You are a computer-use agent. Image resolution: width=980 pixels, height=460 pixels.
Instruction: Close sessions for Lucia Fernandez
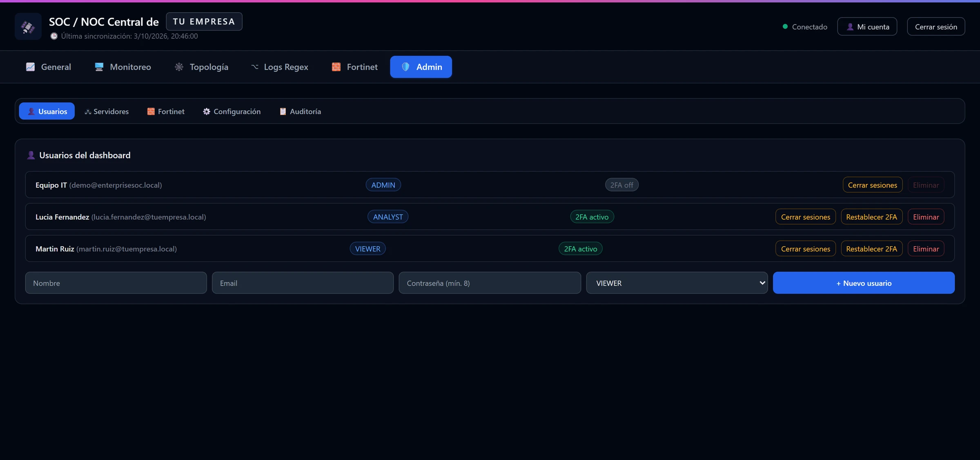click(x=805, y=217)
